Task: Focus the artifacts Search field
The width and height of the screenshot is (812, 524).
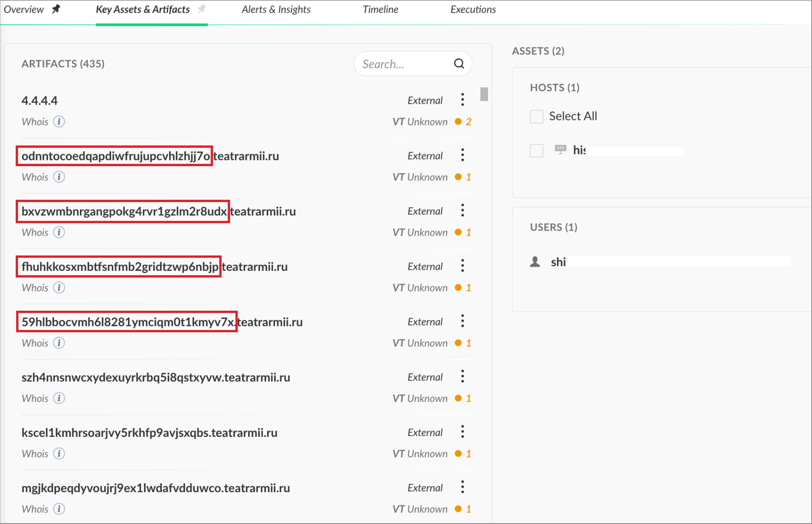Action: [x=413, y=64]
